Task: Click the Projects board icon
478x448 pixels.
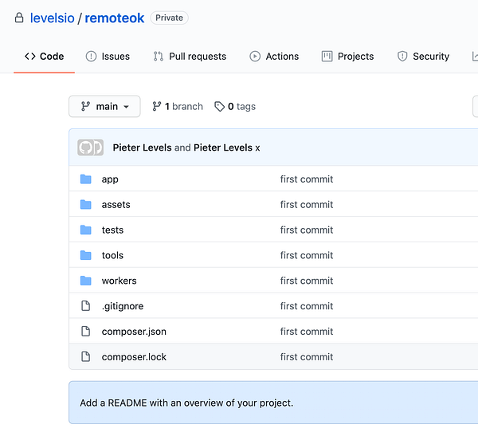Action: (x=327, y=57)
